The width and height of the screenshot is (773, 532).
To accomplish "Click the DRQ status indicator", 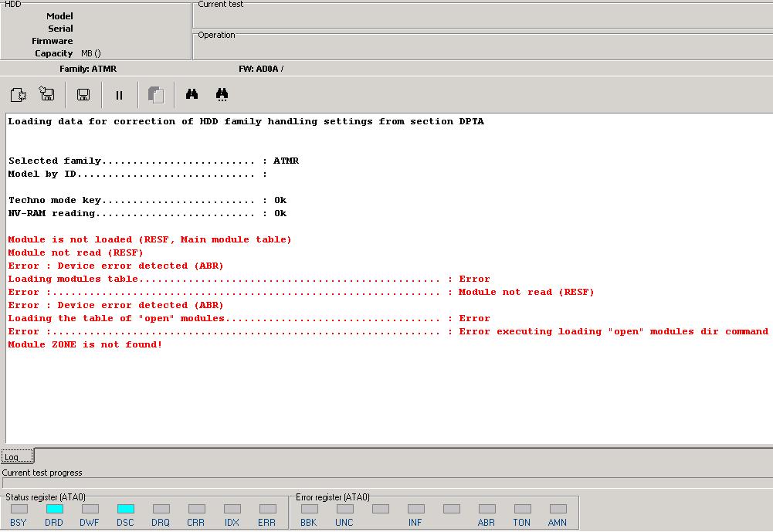I will coord(161,509).
